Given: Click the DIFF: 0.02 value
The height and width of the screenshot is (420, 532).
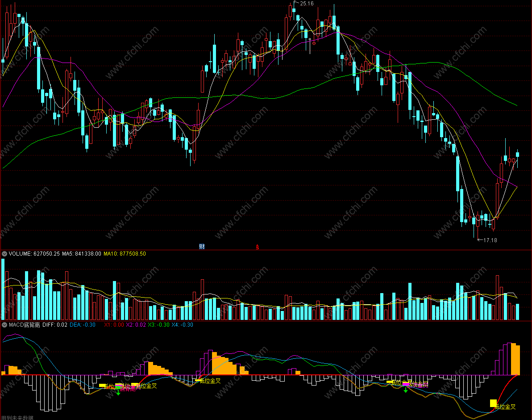Looking at the screenshot, I should point(55,324).
